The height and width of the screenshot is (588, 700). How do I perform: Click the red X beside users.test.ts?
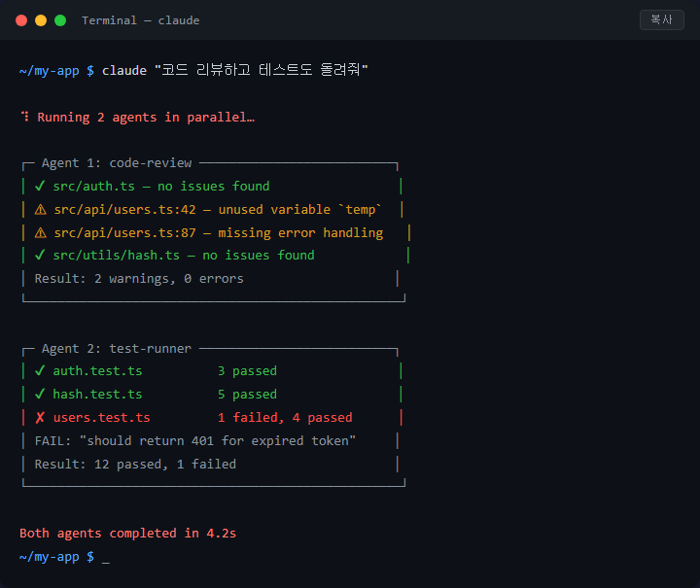40,418
